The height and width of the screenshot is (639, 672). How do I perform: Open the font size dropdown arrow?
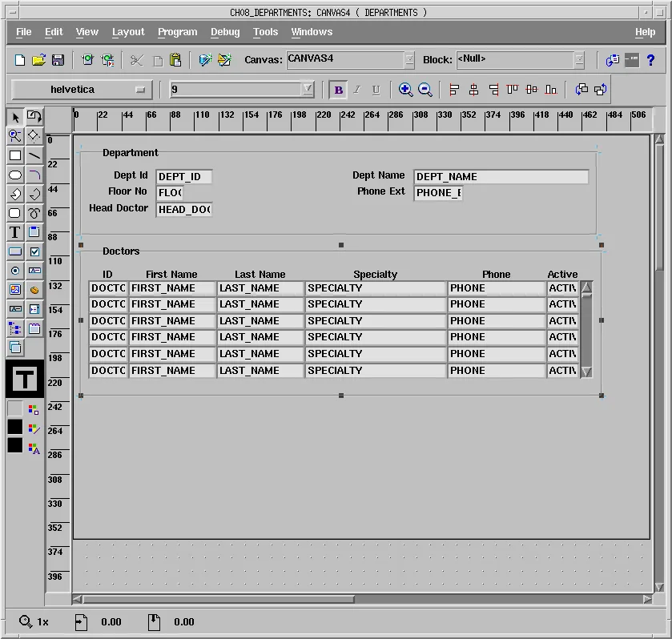coord(308,89)
